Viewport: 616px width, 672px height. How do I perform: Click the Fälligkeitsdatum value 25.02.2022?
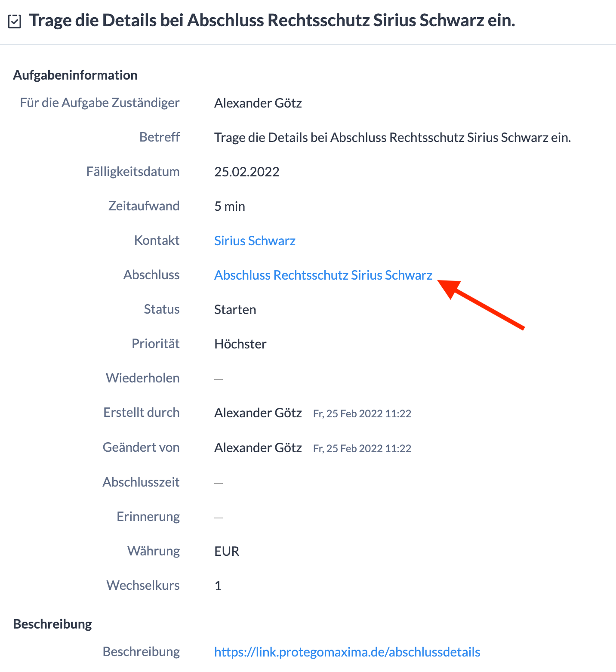coord(246,172)
